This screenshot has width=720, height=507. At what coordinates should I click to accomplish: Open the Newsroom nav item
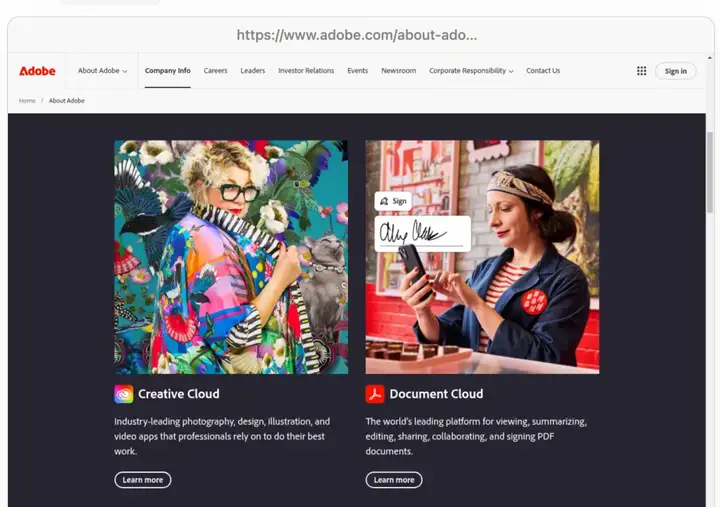(x=399, y=71)
